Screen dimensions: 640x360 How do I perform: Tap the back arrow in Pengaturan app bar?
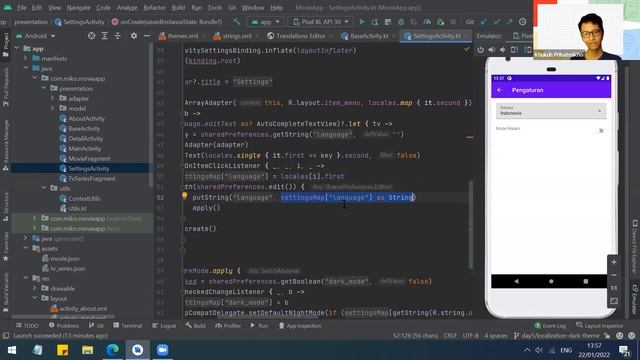[500, 90]
